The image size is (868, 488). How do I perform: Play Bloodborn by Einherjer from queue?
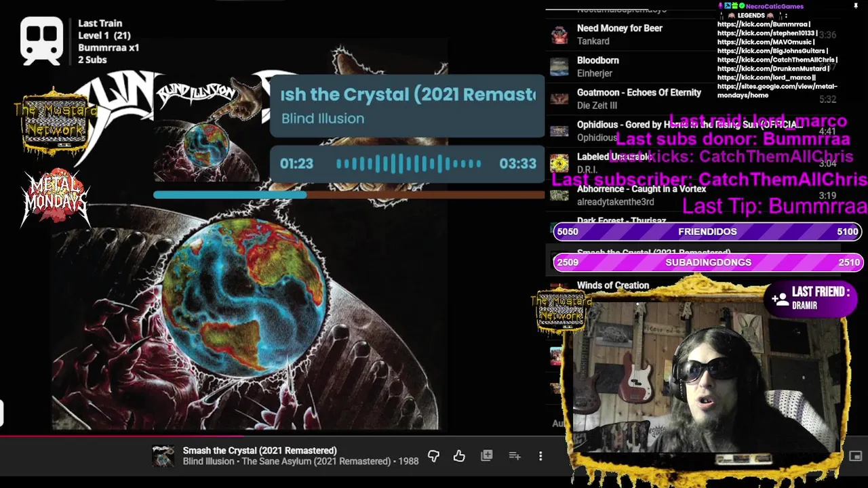(597, 60)
